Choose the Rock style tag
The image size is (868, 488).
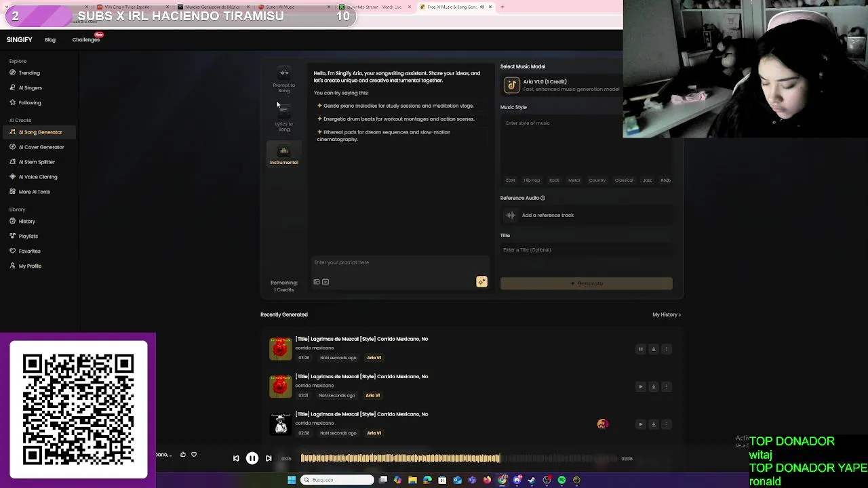(x=554, y=180)
